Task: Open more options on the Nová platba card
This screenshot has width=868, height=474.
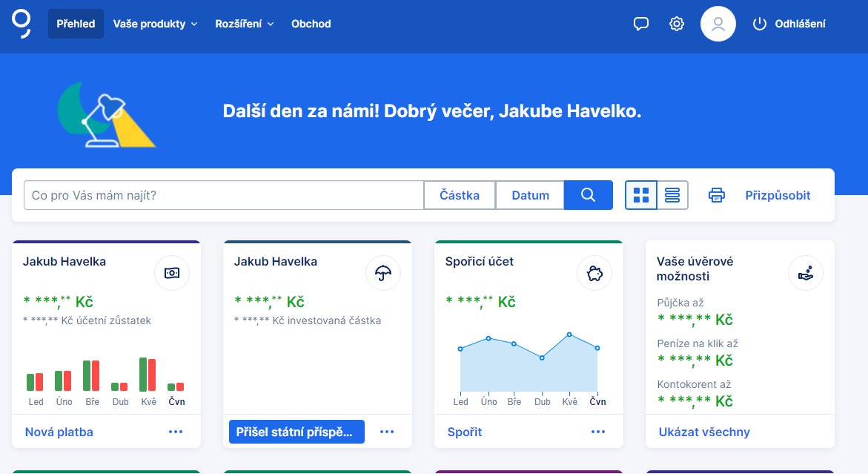Action: [x=176, y=432]
